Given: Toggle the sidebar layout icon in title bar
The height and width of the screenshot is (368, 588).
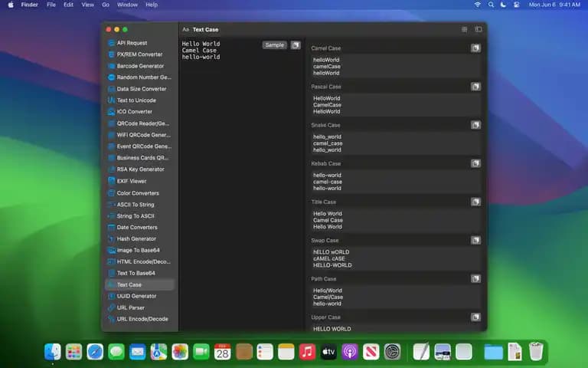Looking at the screenshot, I should pyautogui.click(x=479, y=29).
